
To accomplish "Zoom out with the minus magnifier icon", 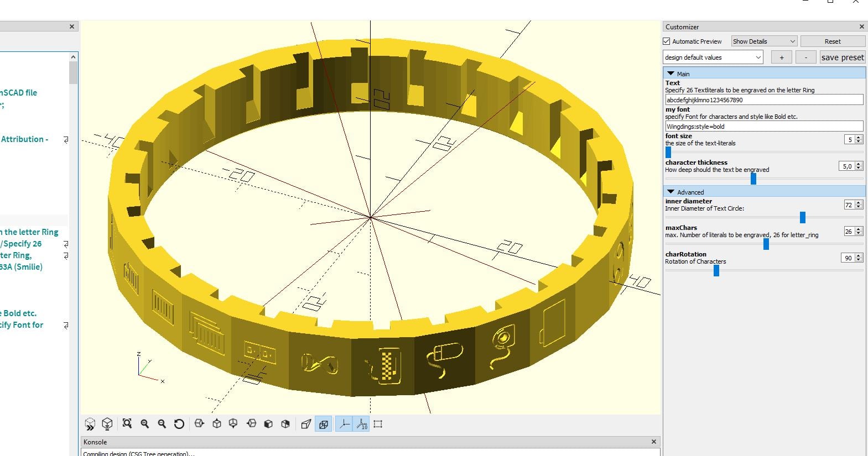I will [162, 424].
